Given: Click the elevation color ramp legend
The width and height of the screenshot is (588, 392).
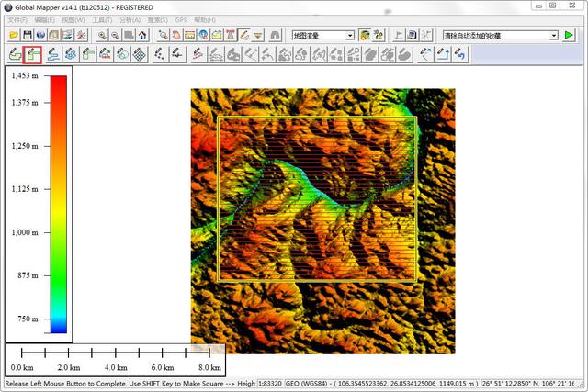Looking at the screenshot, I should [x=59, y=204].
